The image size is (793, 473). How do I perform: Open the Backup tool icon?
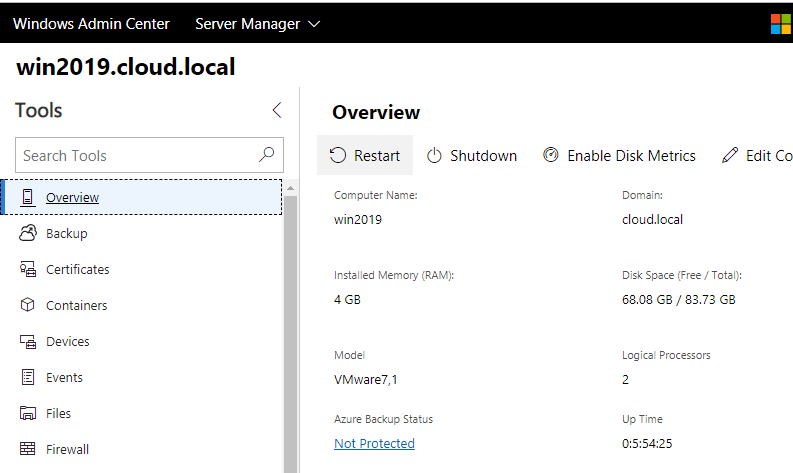click(x=28, y=233)
